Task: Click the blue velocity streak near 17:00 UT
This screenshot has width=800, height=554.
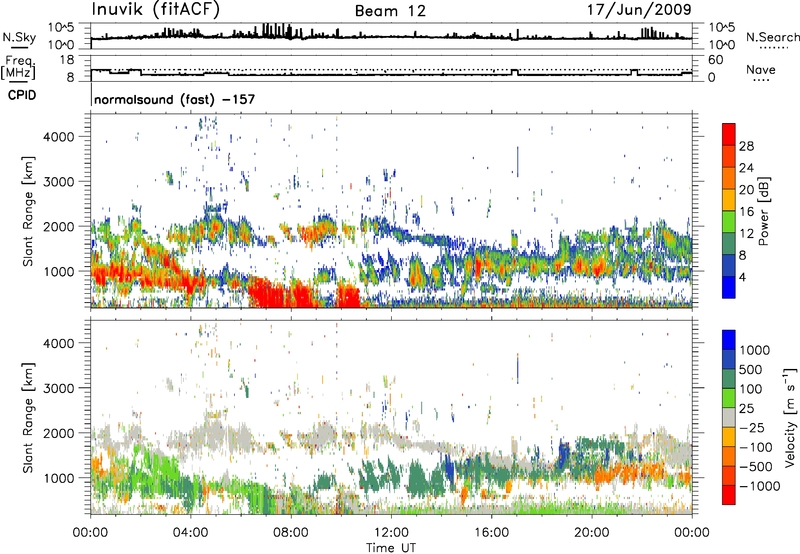Action: coord(517,368)
